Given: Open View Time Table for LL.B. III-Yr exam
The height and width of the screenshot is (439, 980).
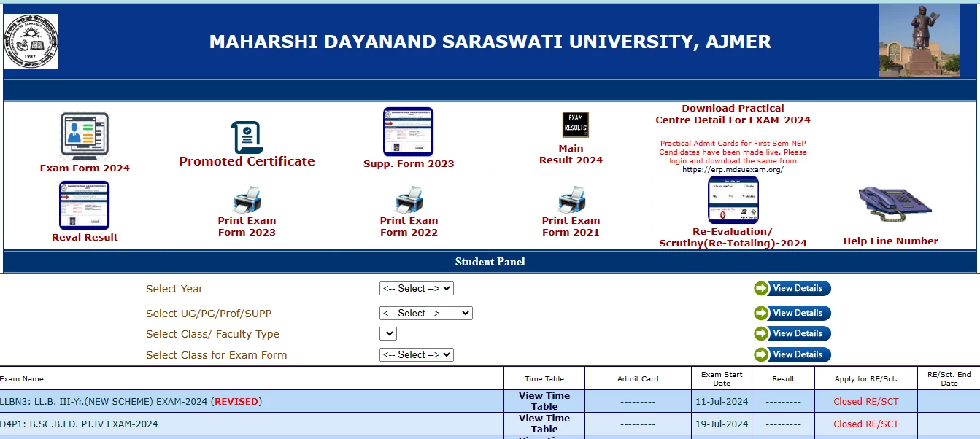Looking at the screenshot, I should pos(544,400).
